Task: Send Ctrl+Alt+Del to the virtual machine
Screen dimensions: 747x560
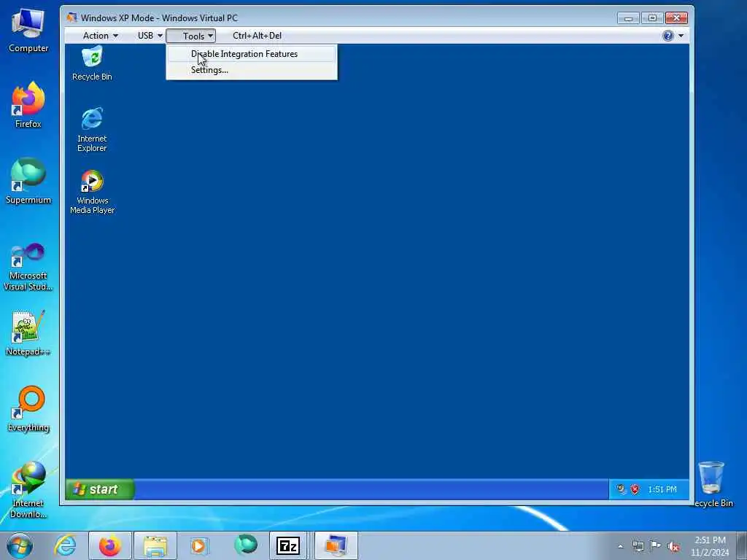Action: (257, 36)
